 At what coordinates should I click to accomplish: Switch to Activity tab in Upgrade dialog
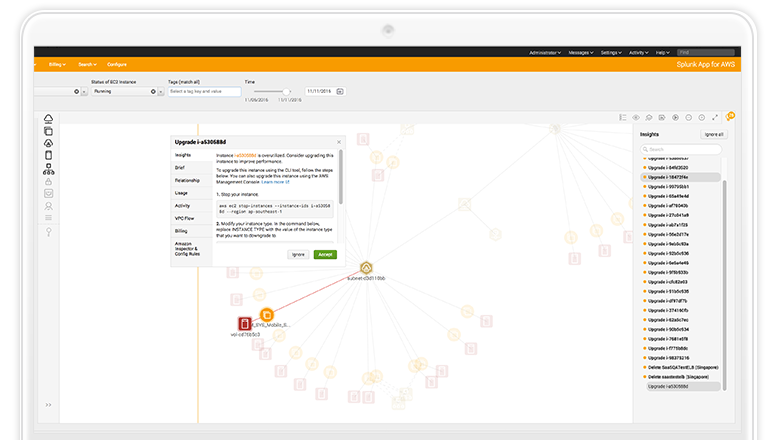(192, 206)
